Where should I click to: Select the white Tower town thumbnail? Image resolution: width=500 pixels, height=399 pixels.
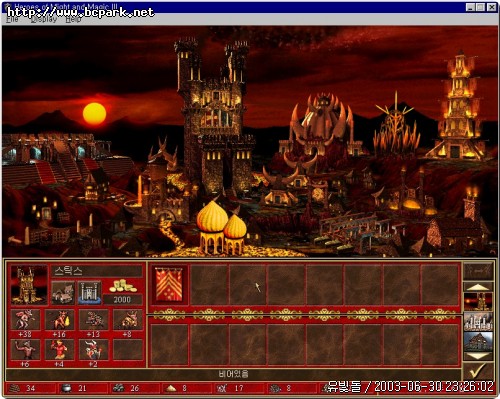coord(478,321)
